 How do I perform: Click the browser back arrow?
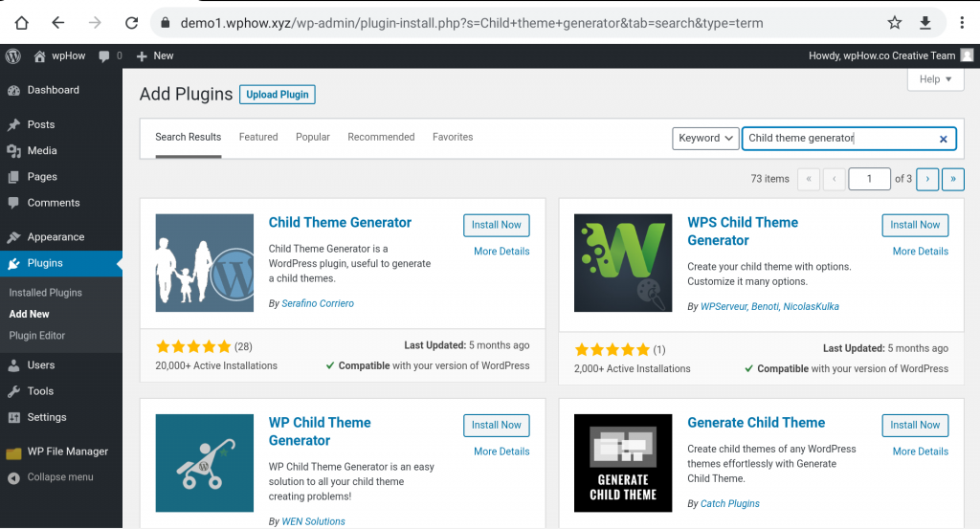pos(58,23)
